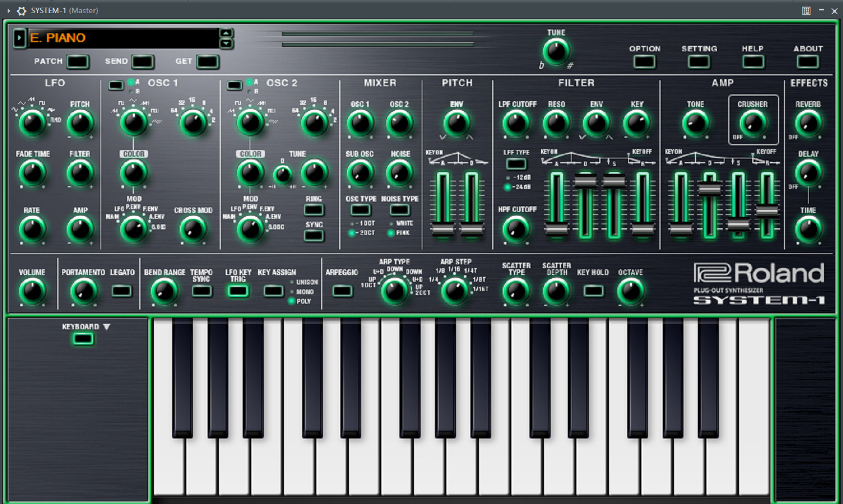This screenshot has width=843, height=504.
Task: Cycle the NOISE TYPE selector button
Action: coord(399,210)
